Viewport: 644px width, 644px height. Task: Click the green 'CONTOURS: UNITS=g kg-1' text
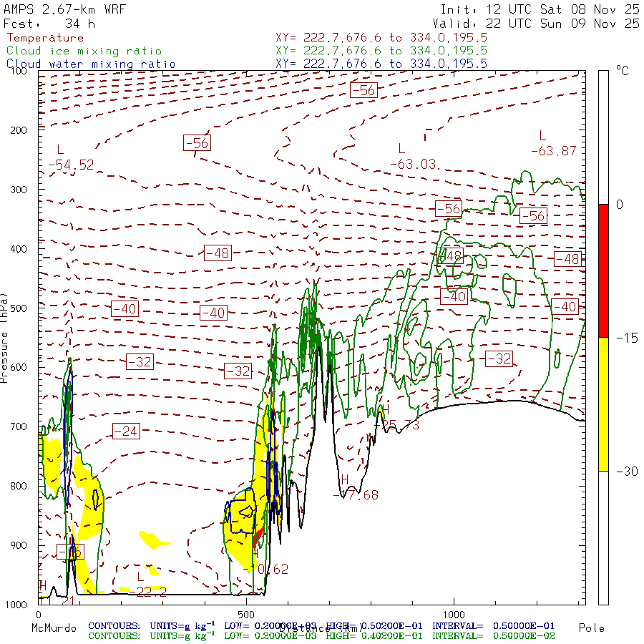click(152, 636)
